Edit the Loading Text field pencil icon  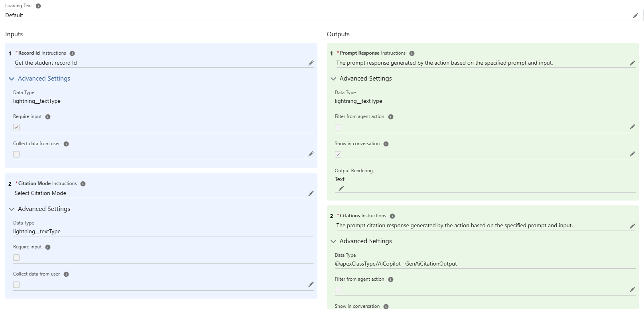click(635, 16)
